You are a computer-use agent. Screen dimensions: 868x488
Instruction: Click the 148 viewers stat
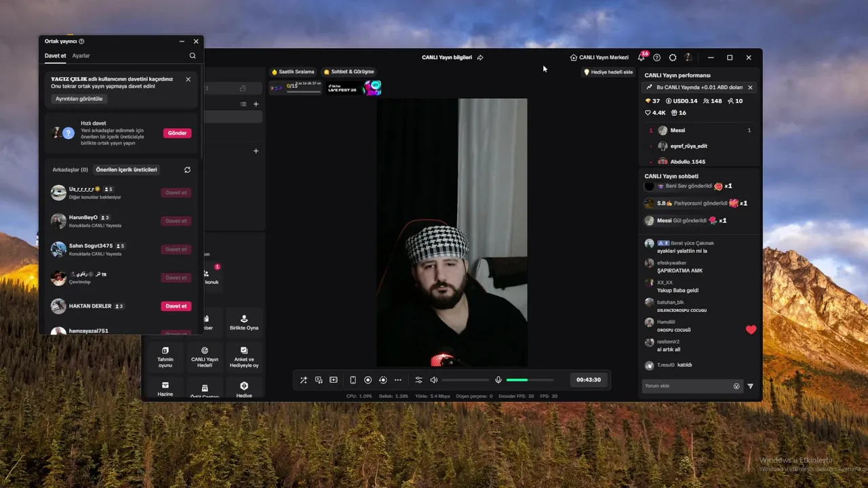pos(713,101)
